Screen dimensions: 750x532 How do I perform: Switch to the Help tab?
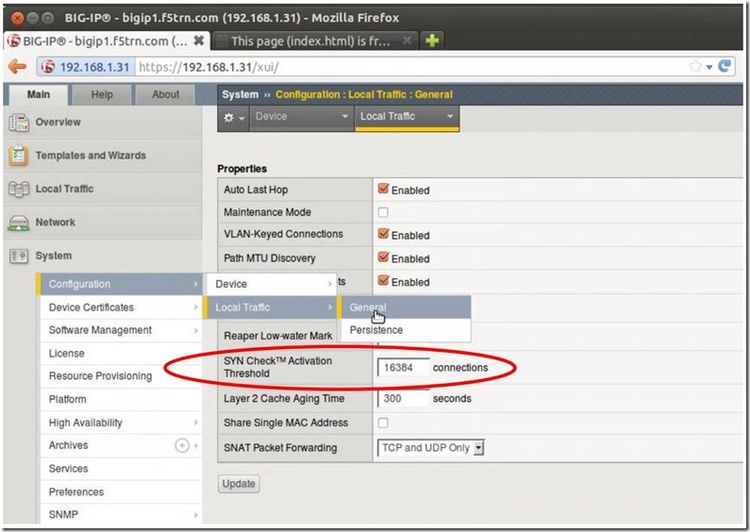coord(102,95)
